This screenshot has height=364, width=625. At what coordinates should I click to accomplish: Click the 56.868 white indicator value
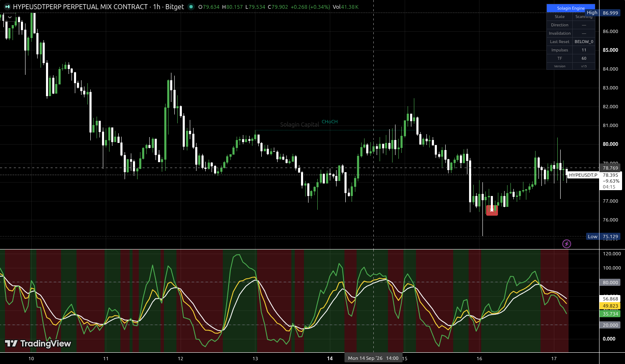(x=610, y=299)
